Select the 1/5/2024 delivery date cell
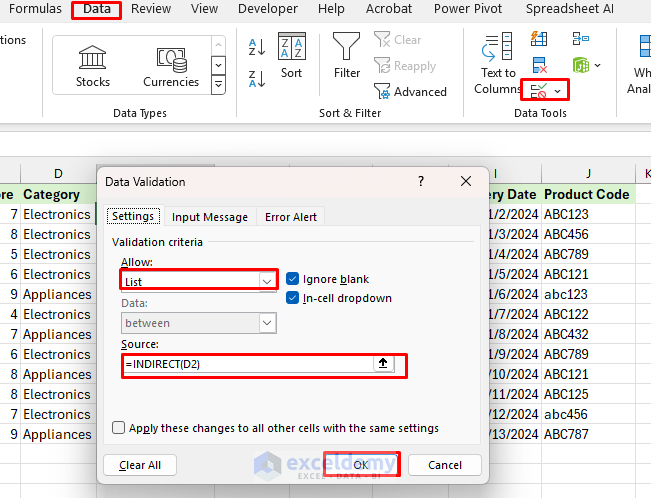This screenshot has height=498, width=651. (x=515, y=274)
